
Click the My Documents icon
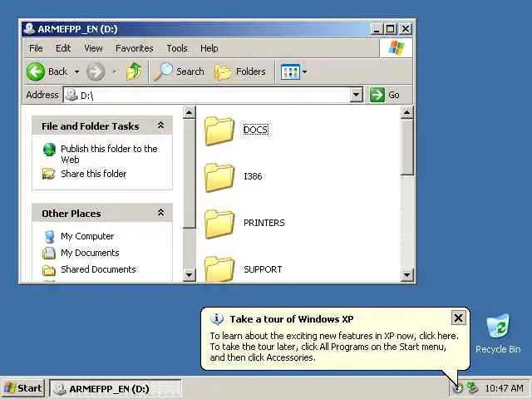click(x=49, y=253)
